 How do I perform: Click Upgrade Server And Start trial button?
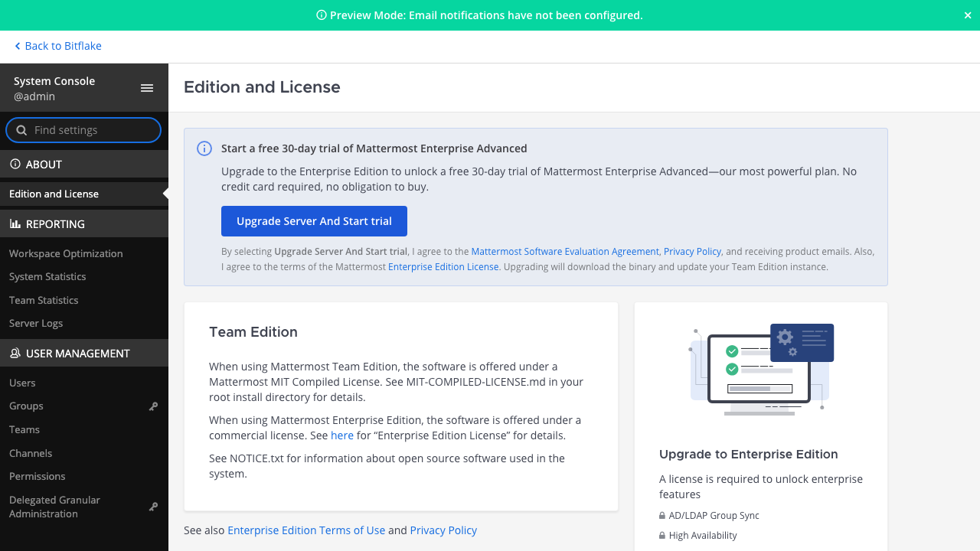(314, 221)
